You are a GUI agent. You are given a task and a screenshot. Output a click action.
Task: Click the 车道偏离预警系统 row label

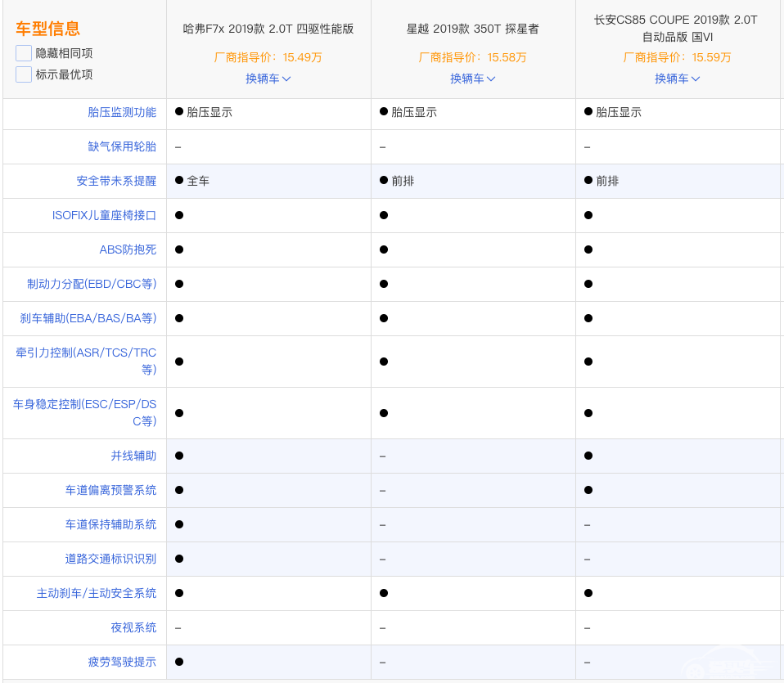point(110,490)
